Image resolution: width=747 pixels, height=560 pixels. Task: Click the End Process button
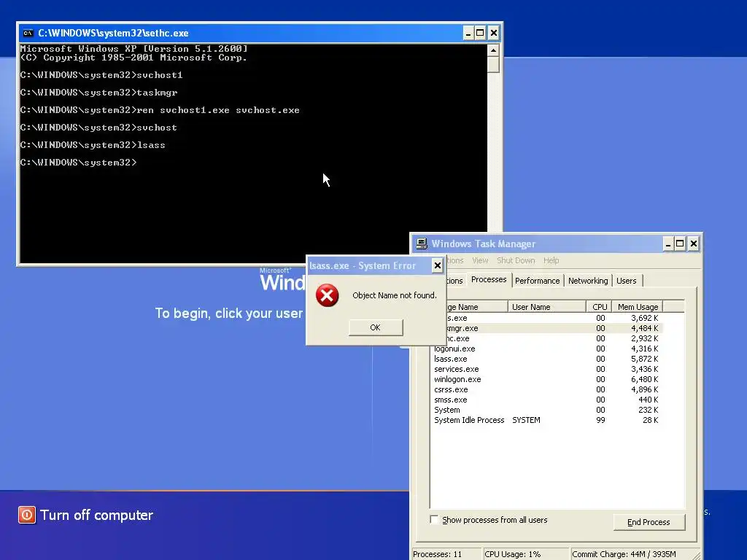click(x=649, y=522)
